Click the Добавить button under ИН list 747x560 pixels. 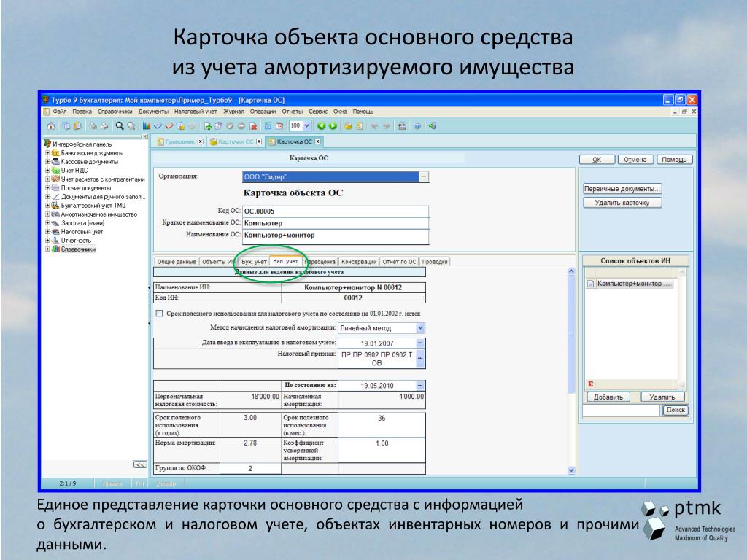pos(608,397)
